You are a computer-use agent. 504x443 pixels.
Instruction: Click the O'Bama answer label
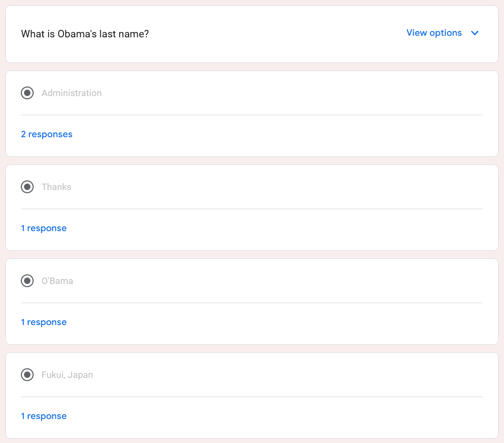point(57,281)
